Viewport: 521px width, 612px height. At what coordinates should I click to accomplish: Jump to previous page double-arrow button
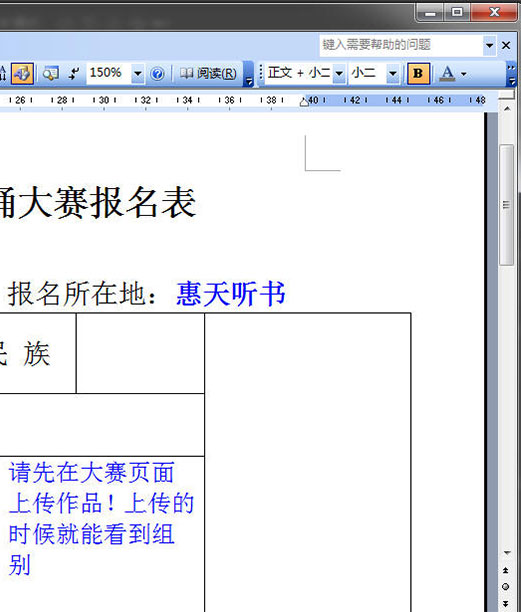pos(506,571)
